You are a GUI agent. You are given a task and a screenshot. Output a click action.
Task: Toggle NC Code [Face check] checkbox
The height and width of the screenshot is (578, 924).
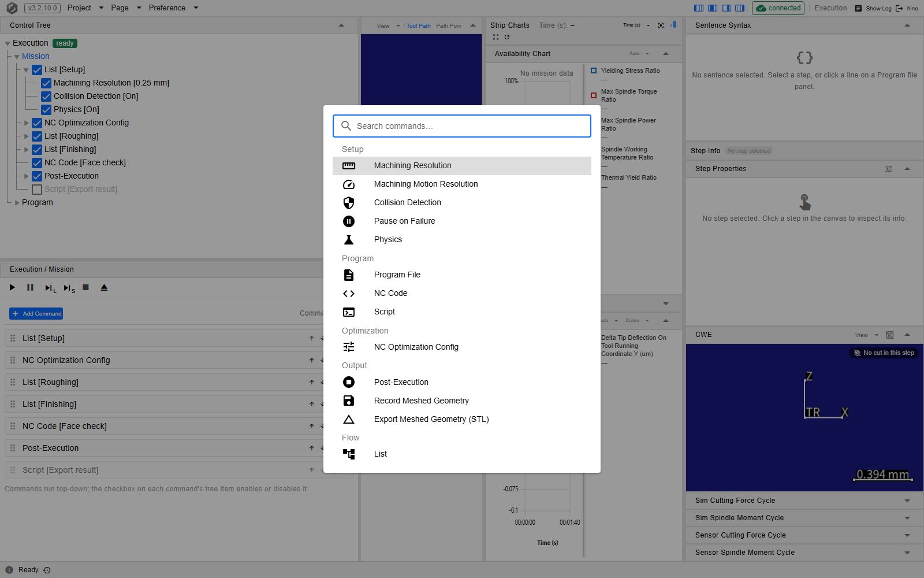(x=37, y=163)
